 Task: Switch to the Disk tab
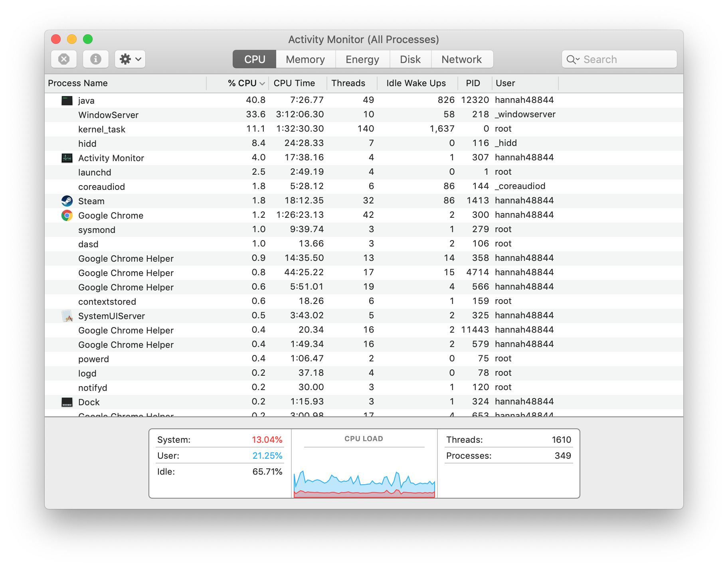tap(410, 59)
